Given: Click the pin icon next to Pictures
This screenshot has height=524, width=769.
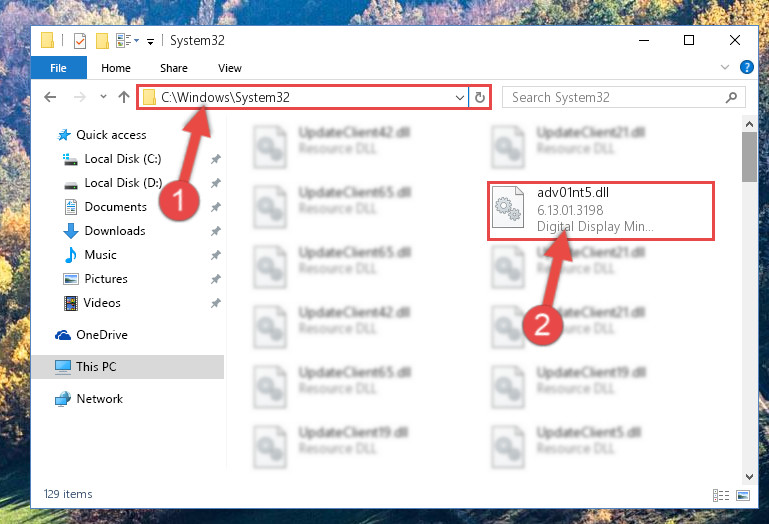Looking at the screenshot, I should (x=215, y=279).
